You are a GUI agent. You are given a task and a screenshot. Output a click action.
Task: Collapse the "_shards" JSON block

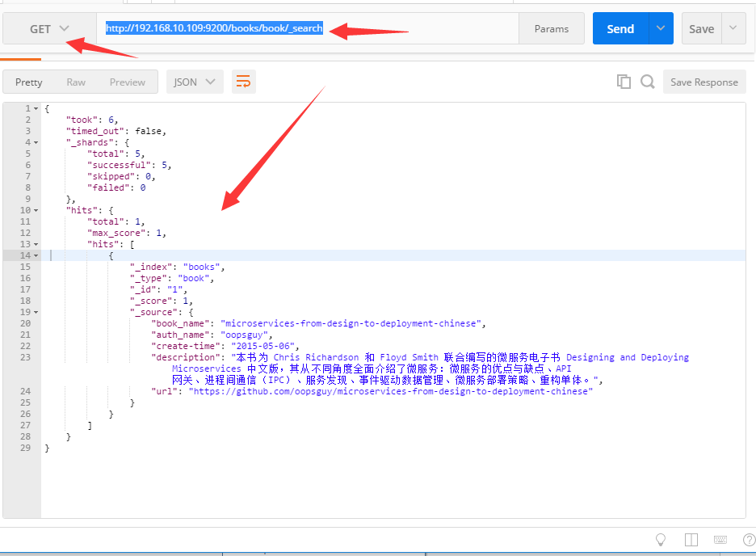[x=36, y=142]
